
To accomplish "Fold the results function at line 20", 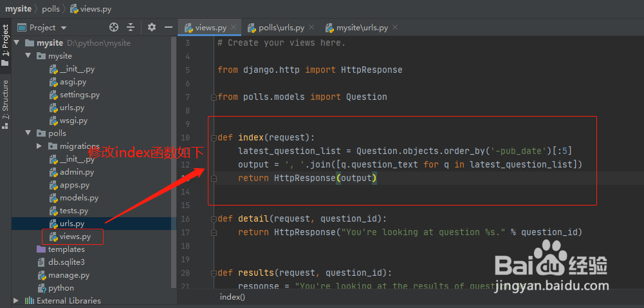I will click(x=213, y=273).
